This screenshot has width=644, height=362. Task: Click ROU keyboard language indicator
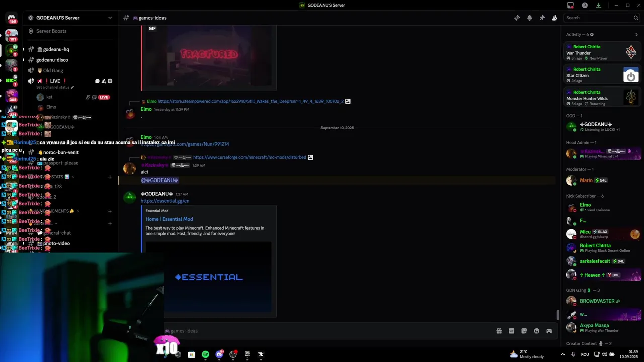coord(585,354)
